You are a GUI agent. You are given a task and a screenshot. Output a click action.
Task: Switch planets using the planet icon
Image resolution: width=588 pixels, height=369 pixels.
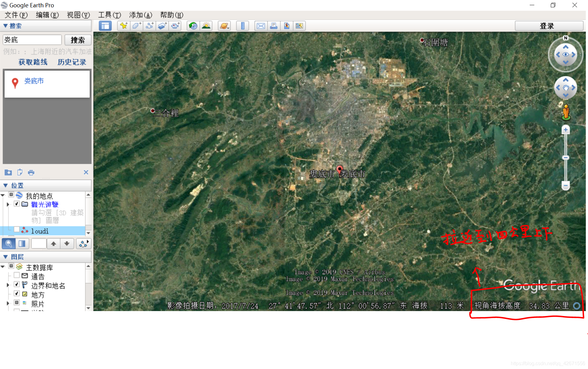pos(224,26)
